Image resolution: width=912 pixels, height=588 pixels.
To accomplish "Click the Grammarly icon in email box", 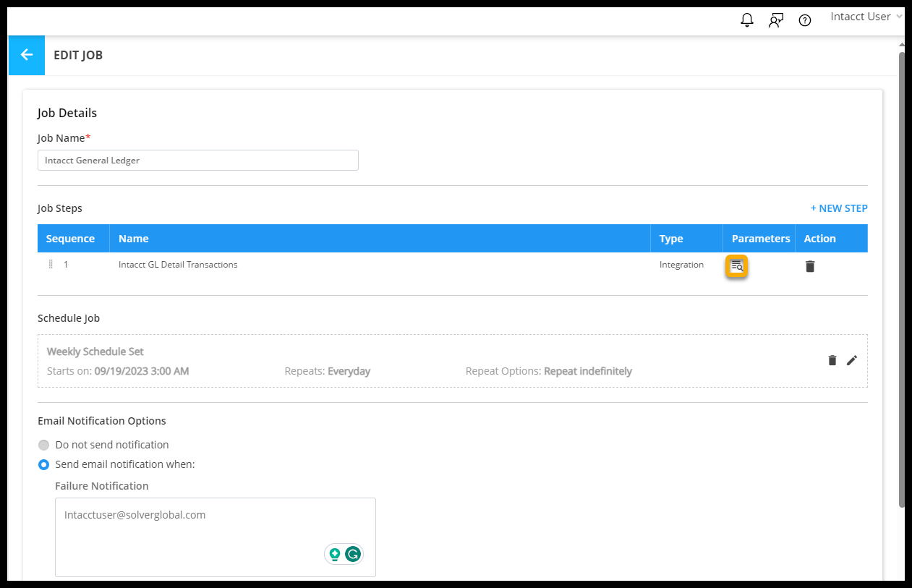I will tap(352, 554).
